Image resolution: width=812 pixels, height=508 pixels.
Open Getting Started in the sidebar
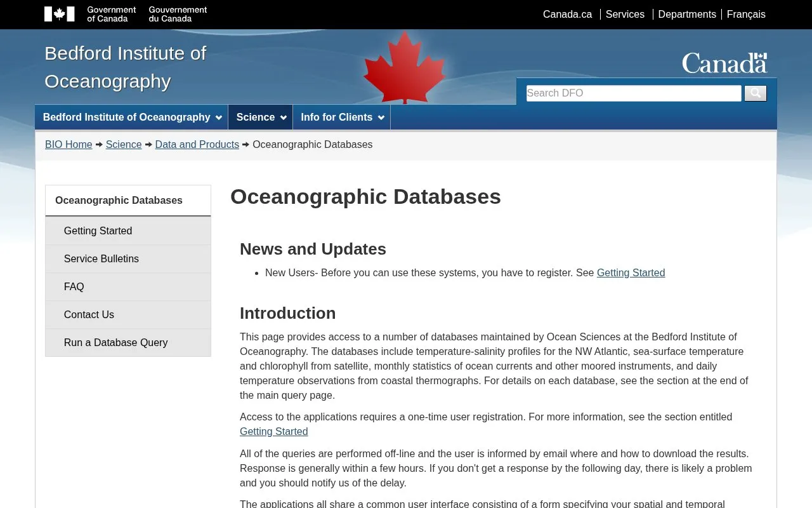point(128,231)
